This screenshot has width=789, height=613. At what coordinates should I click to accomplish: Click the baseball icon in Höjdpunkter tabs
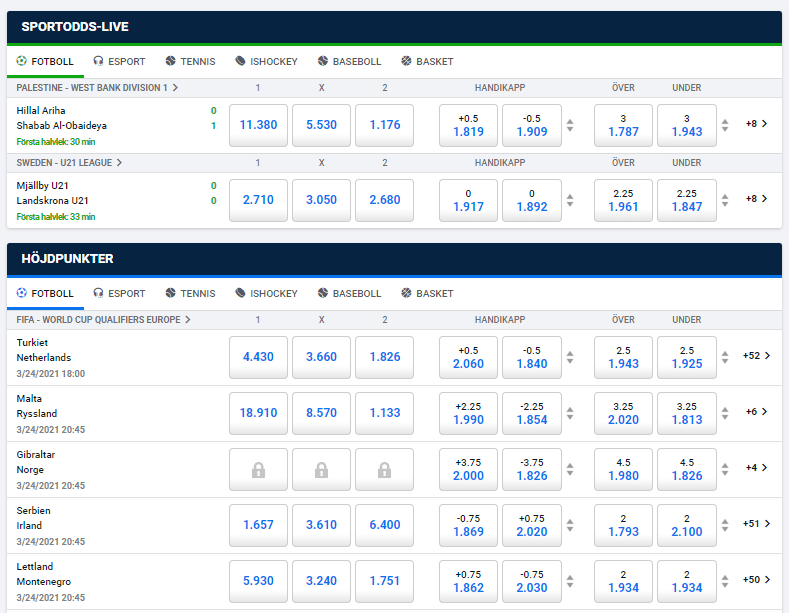tap(322, 293)
